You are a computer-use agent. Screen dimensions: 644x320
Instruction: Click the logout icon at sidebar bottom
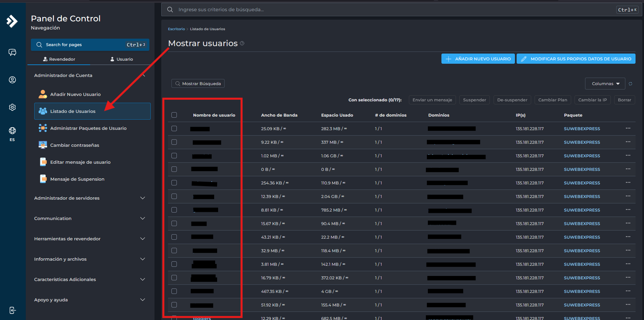tap(12, 310)
